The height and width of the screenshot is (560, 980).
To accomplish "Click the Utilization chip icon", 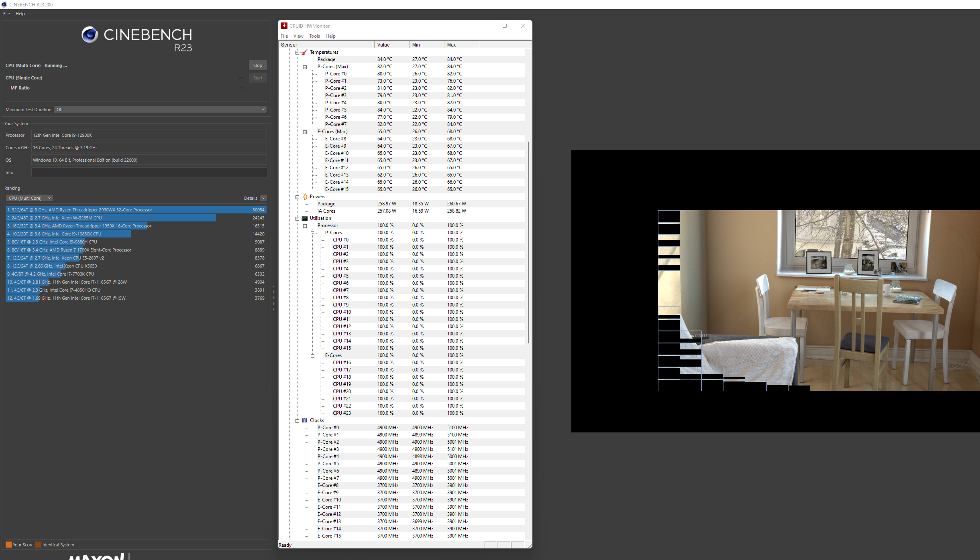I will pos(305,219).
